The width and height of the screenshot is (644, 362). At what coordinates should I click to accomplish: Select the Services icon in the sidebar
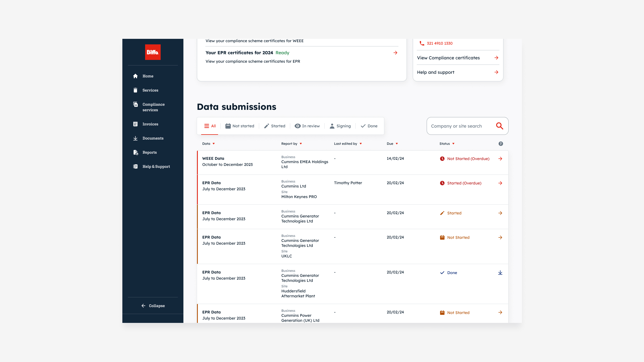135,90
